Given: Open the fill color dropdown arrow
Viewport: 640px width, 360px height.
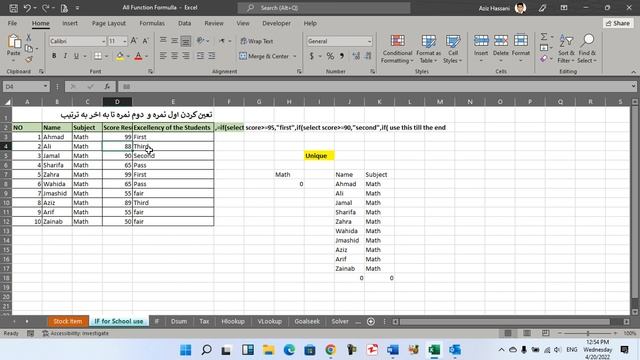Looking at the screenshot, I should 128,56.
